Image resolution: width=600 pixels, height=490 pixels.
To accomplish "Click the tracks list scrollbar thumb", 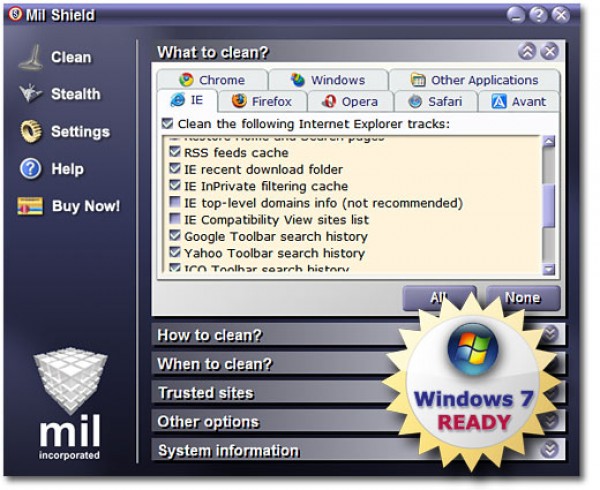I will pyautogui.click(x=549, y=205).
